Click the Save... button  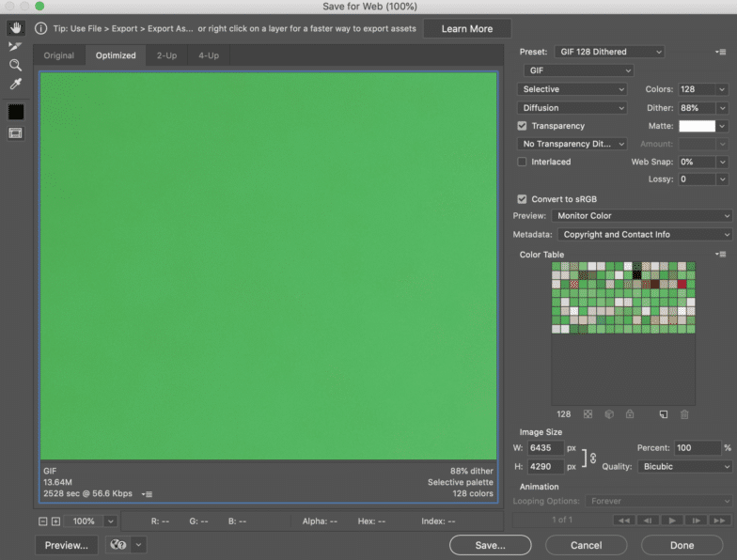point(491,545)
